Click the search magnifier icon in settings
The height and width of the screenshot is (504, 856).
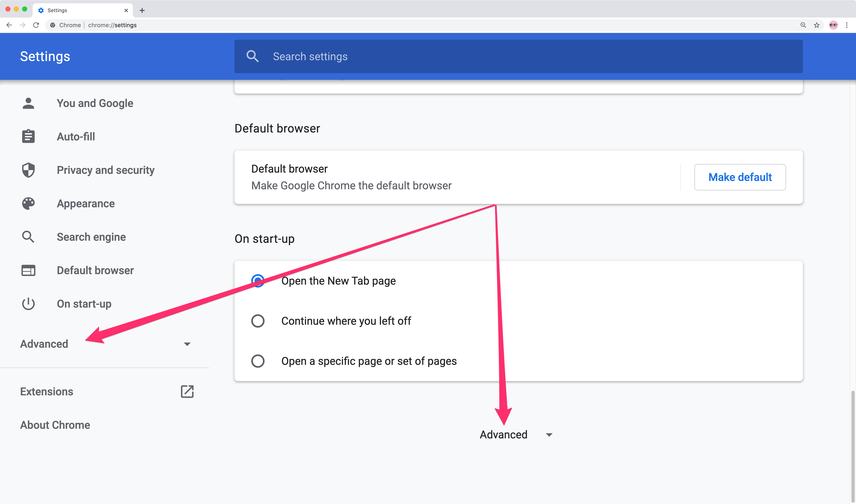pyautogui.click(x=252, y=56)
